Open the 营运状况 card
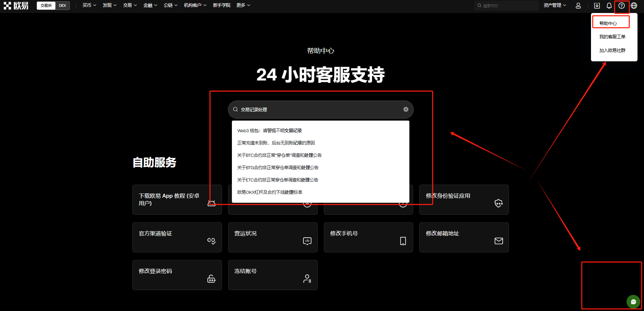The image size is (644, 311). (273, 237)
